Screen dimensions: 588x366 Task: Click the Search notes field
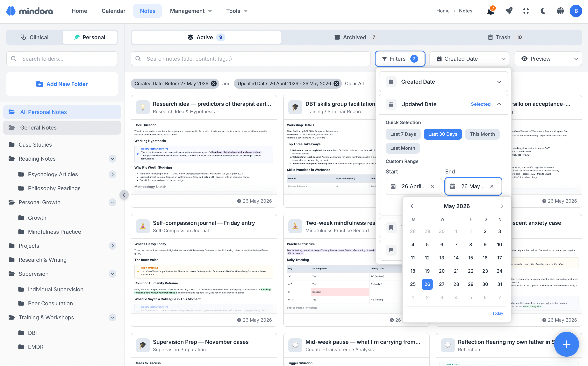point(251,59)
